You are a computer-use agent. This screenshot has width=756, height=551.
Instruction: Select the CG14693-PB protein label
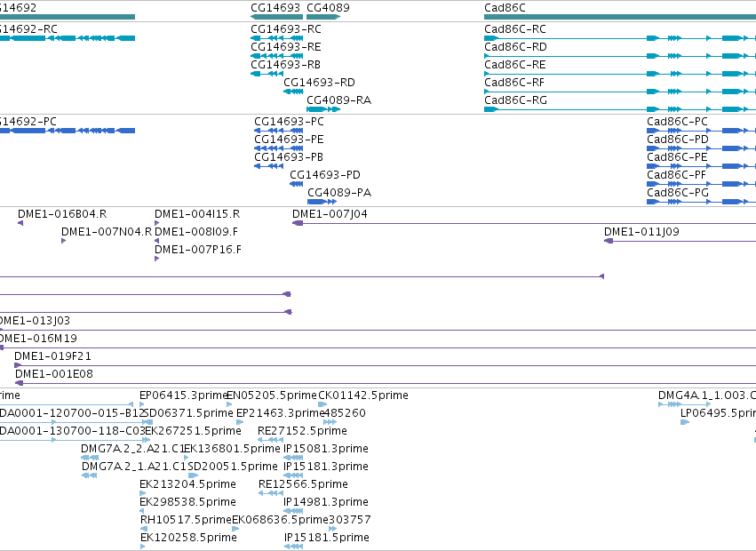tap(289, 157)
